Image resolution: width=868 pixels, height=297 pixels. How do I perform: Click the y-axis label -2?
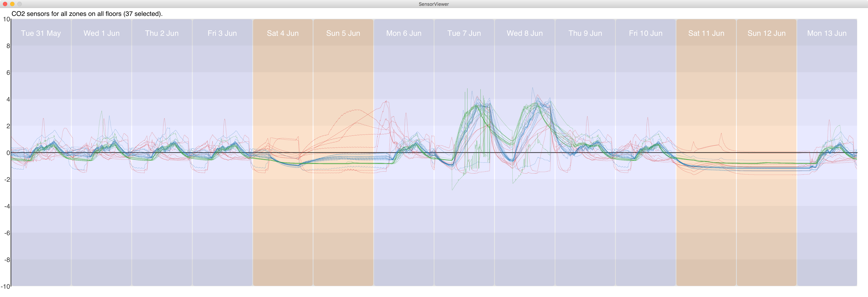(7, 179)
